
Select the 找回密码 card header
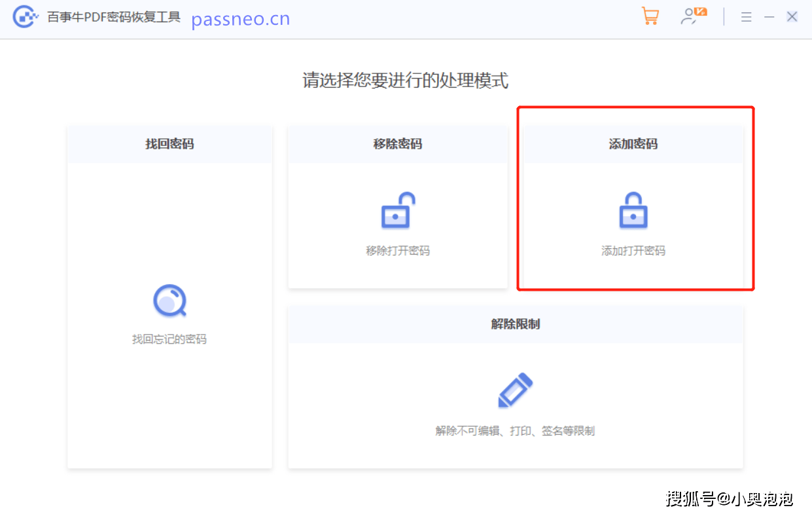pyautogui.click(x=169, y=144)
